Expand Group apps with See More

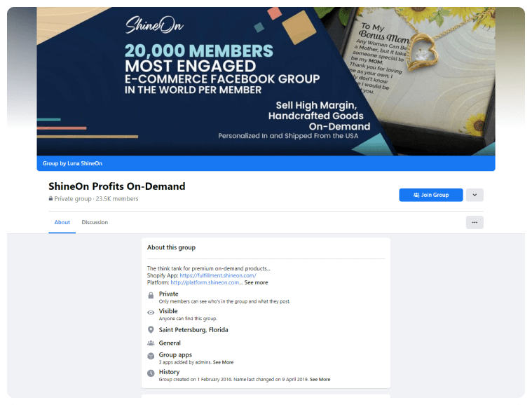pos(223,362)
